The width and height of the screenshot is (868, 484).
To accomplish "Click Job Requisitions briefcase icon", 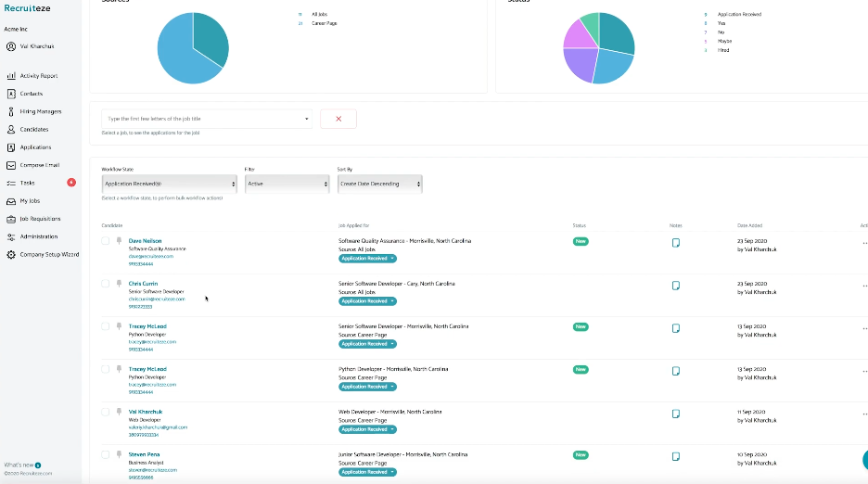I will (x=10, y=219).
